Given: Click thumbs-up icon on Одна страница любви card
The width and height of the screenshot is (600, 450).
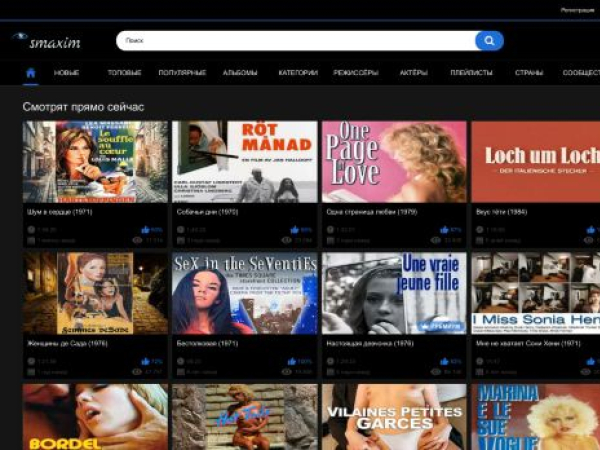Looking at the screenshot, I should pyautogui.click(x=443, y=230).
